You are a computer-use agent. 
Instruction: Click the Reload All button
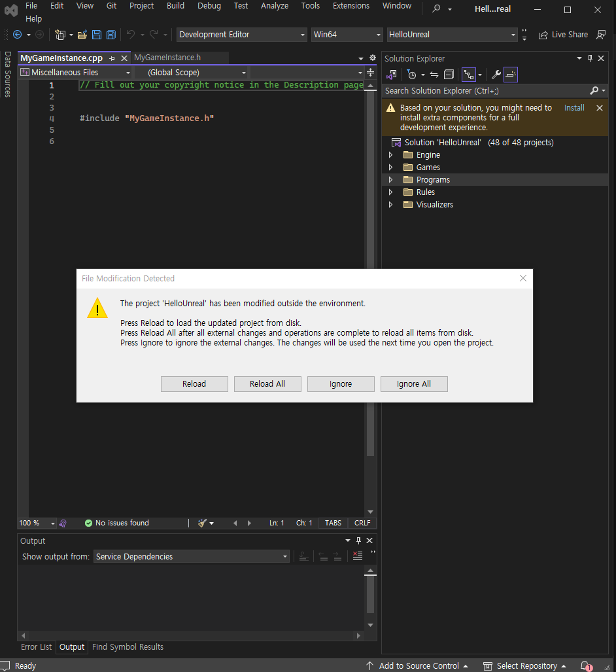pos(267,384)
